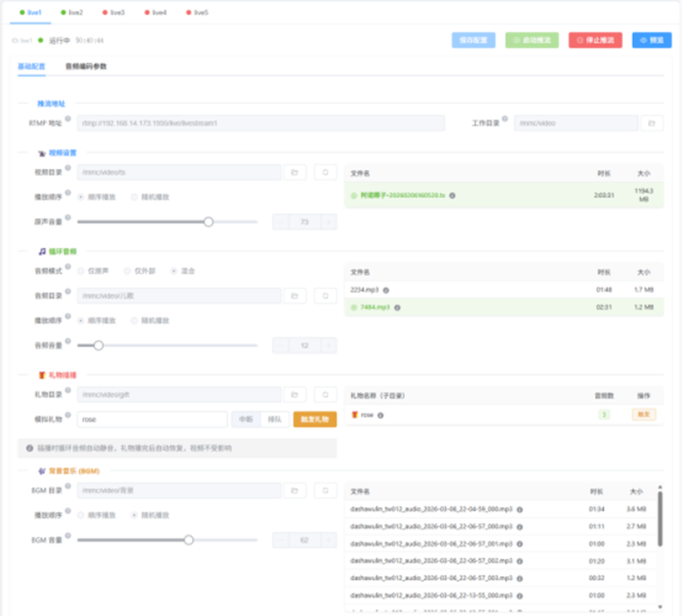The image size is (683, 616).
Task: Choose 仅原声 audio mode
Action: pos(93,271)
